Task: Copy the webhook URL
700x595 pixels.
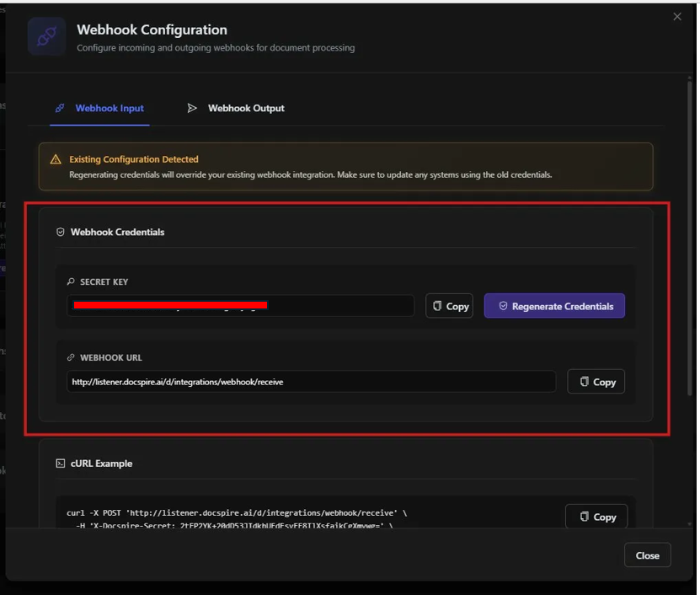Action: (596, 382)
